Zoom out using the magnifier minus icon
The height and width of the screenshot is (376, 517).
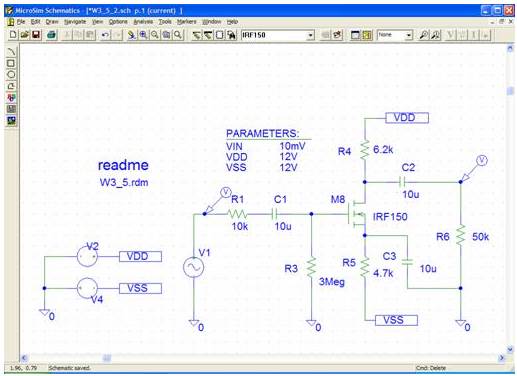click(155, 35)
